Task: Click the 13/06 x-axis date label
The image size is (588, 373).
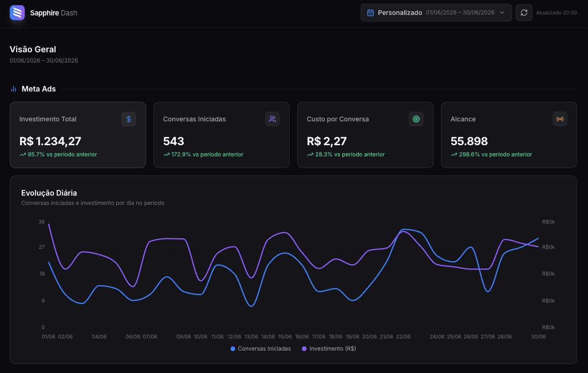Action: 251,337
